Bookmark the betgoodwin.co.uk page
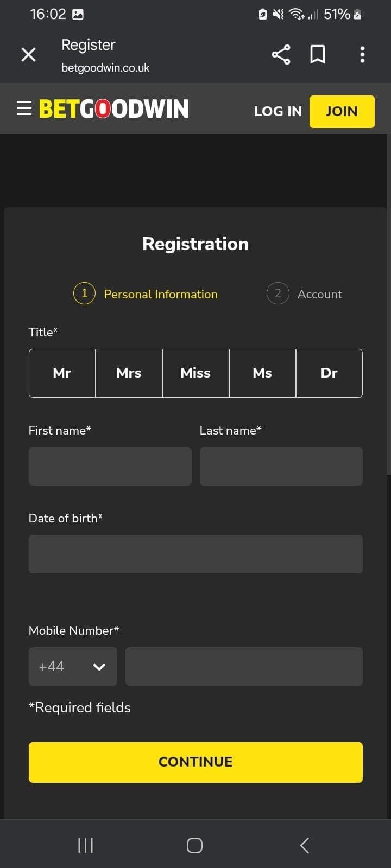The image size is (391, 868). (x=318, y=54)
